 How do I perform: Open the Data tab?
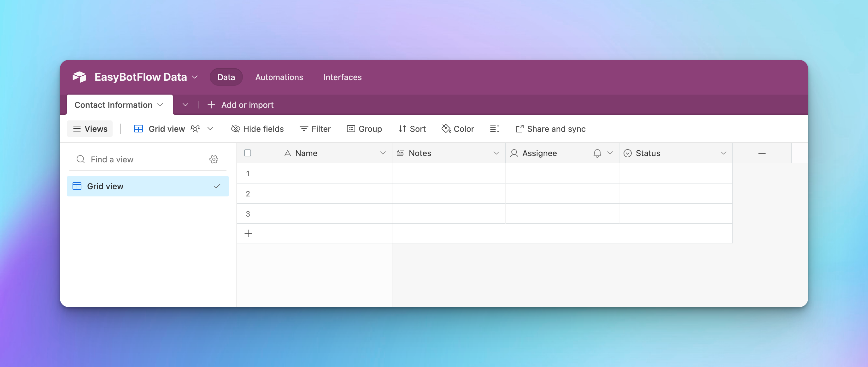point(226,77)
